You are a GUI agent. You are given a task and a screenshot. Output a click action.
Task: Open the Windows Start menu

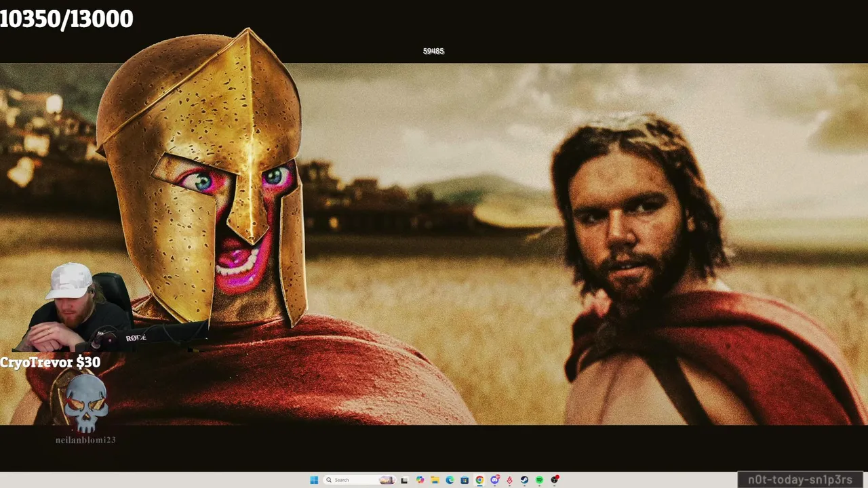314,480
